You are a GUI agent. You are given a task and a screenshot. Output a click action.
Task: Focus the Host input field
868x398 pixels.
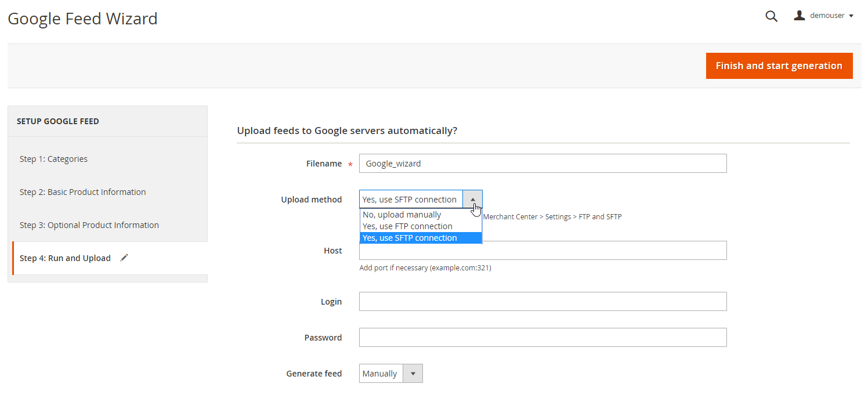[542, 250]
